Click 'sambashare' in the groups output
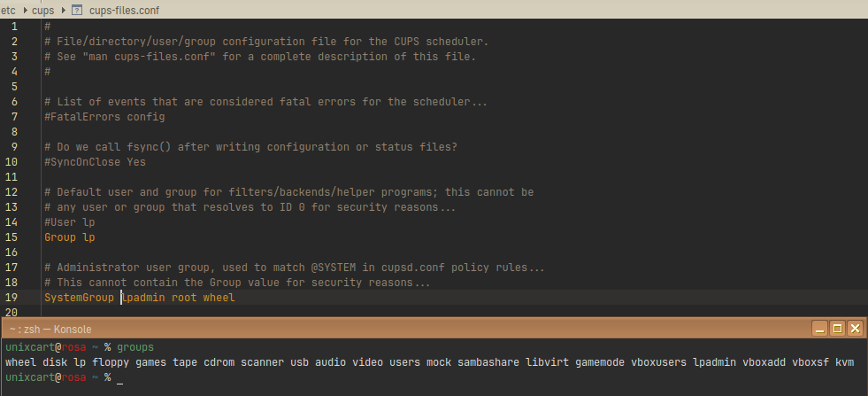The height and width of the screenshot is (396, 868). pyautogui.click(x=488, y=362)
